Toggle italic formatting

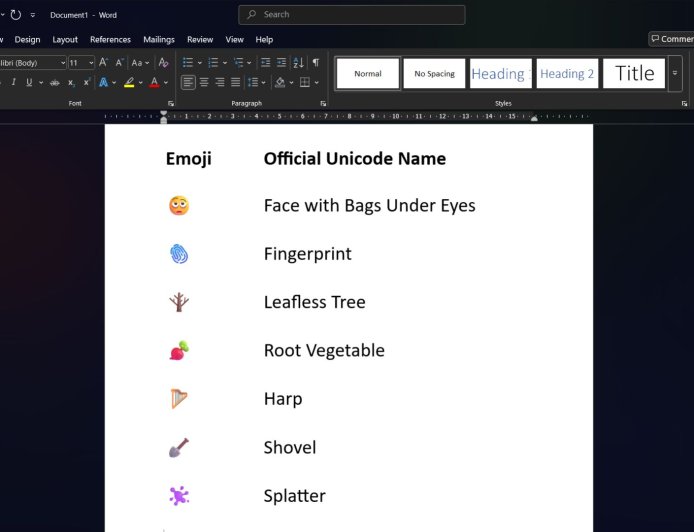click(x=12, y=82)
